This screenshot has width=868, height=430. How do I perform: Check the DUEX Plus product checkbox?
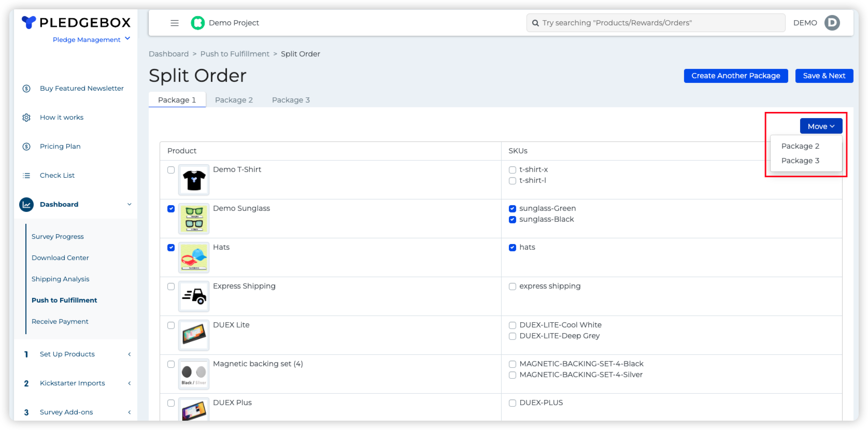pyautogui.click(x=171, y=403)
